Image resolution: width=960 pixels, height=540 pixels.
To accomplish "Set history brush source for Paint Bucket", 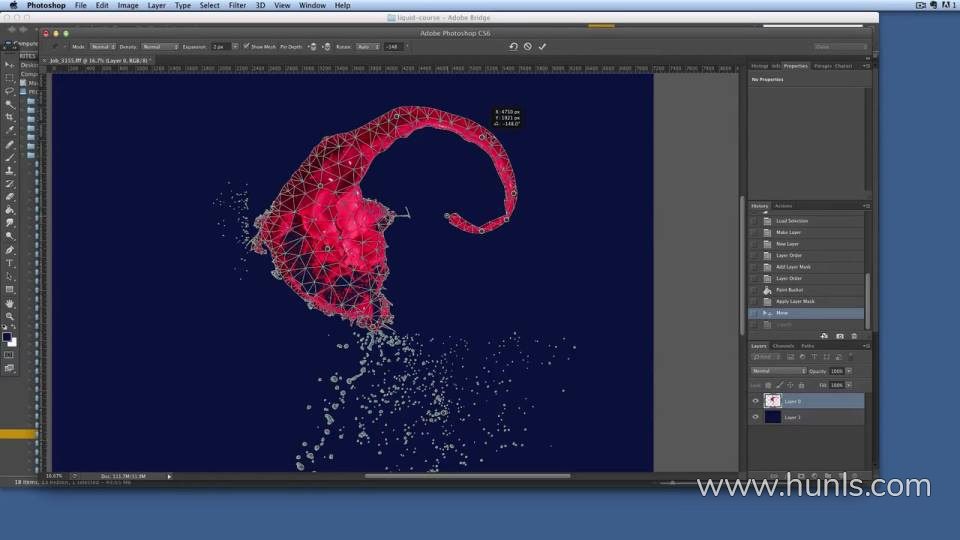I will [x=754, y=290].
